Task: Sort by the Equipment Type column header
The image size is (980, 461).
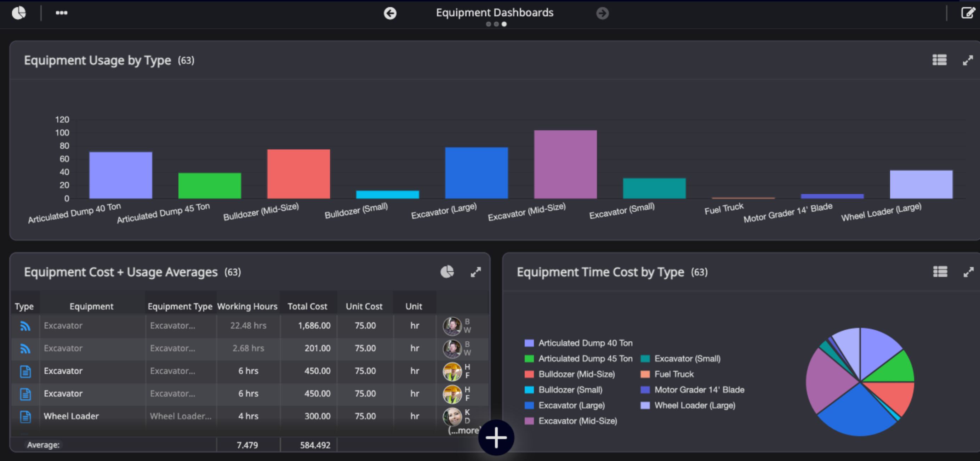Action: click(180, 306)
